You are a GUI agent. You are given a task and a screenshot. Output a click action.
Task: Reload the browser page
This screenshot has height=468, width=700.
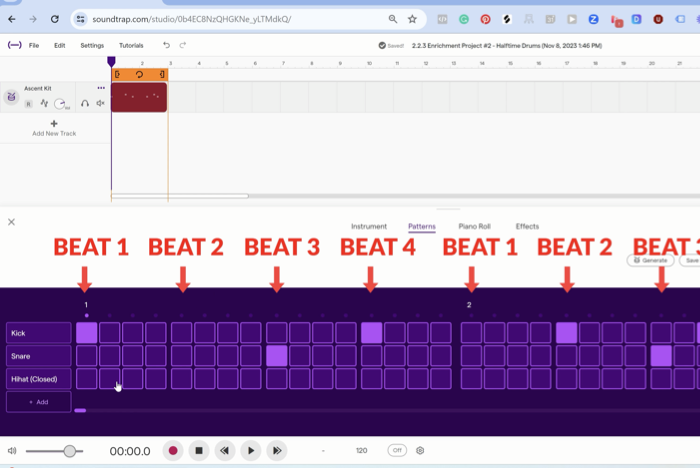54,19
